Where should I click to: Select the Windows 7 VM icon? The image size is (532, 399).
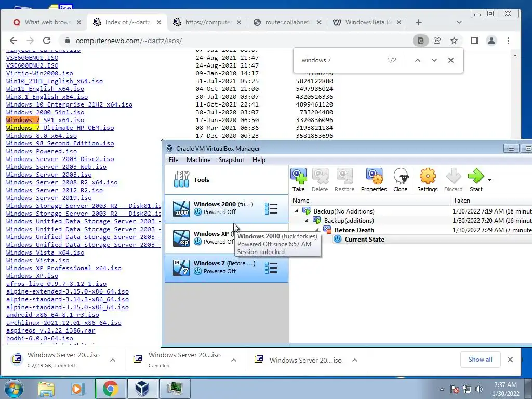click(x=181, y=268)
